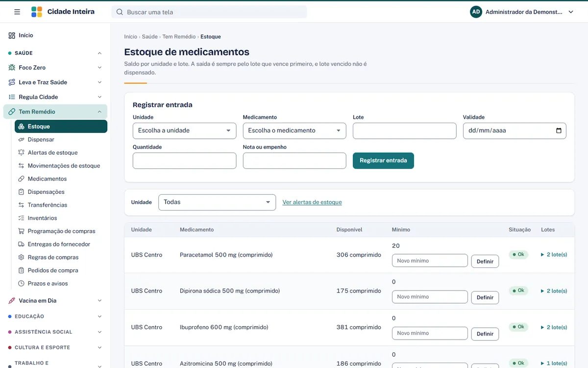This screenshot has height=368, width=588.
Task: Expand the Foco Zero submenu chevron
Action: 99,68
